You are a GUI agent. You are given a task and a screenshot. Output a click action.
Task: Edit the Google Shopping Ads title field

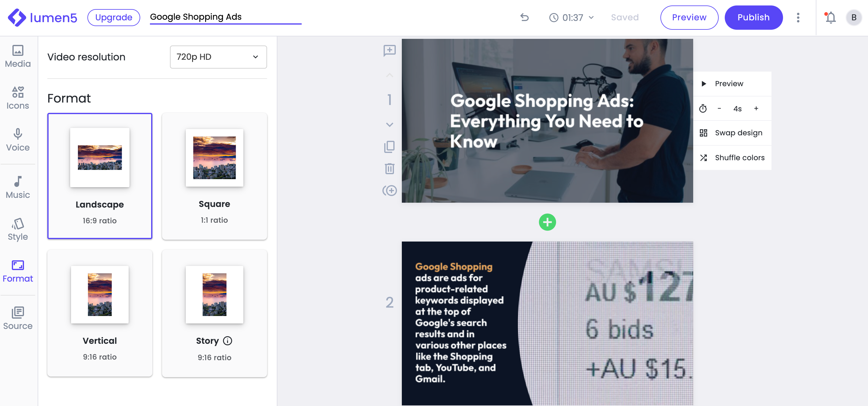225,17
